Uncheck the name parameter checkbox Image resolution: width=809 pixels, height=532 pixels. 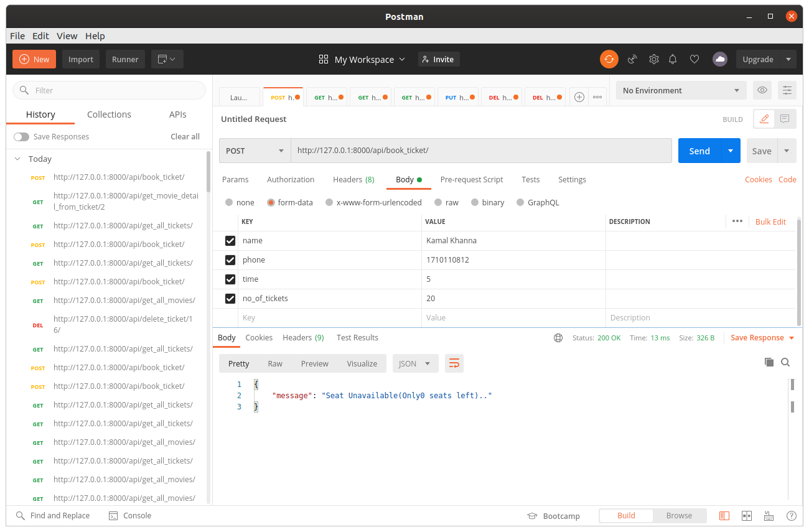[230, 241]
